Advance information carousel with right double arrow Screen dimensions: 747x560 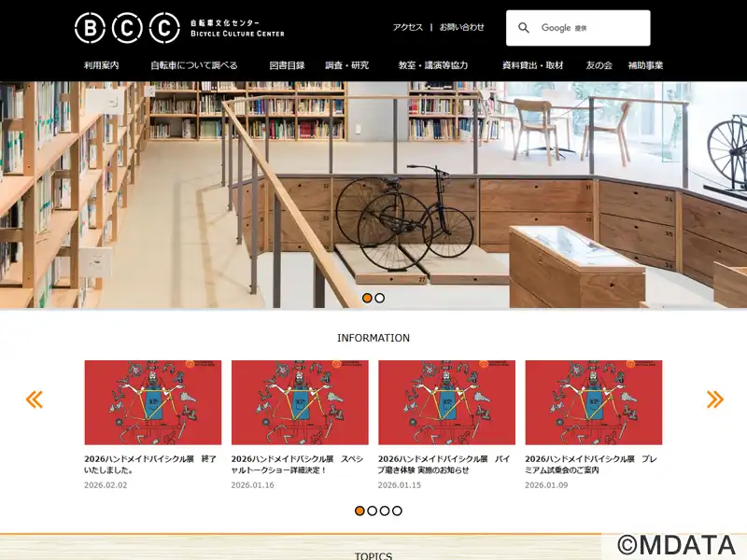pyautogui.click(x=715, y=399)
